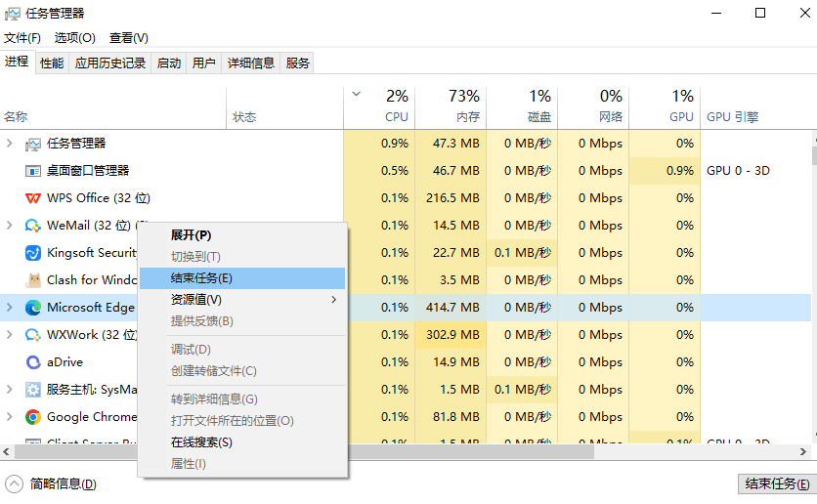Screen dimensions: 817x504
Task: Maximize the Task Manager window
Action: (x=760, y=13)
